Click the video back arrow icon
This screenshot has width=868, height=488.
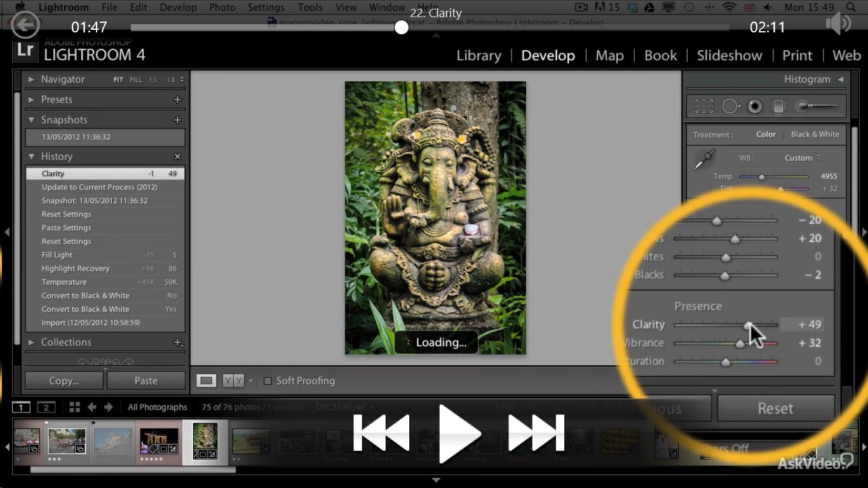pyautogui.click(x=25, y=25)
